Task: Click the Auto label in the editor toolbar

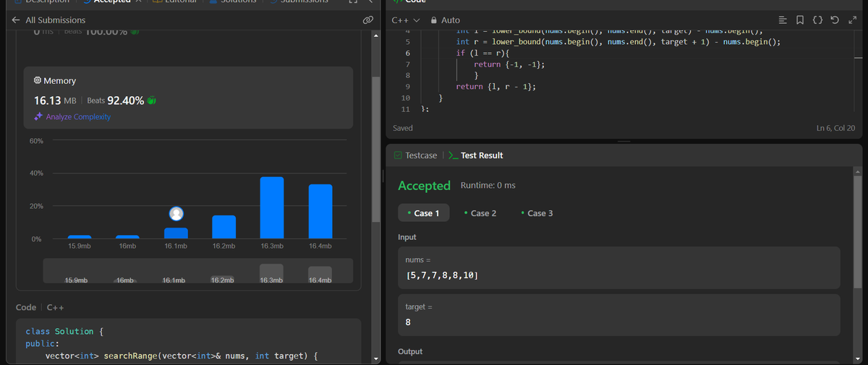Action: click(x=451, y=20)
